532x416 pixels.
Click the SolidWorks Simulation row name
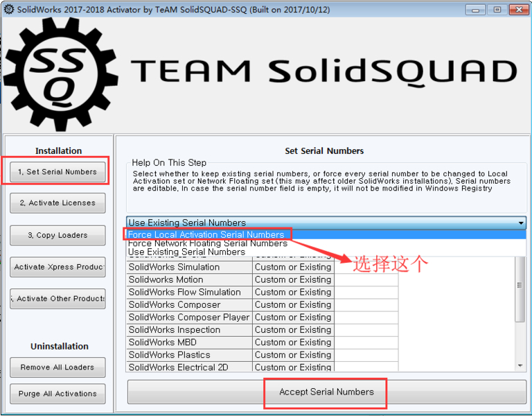coord(189,267)
